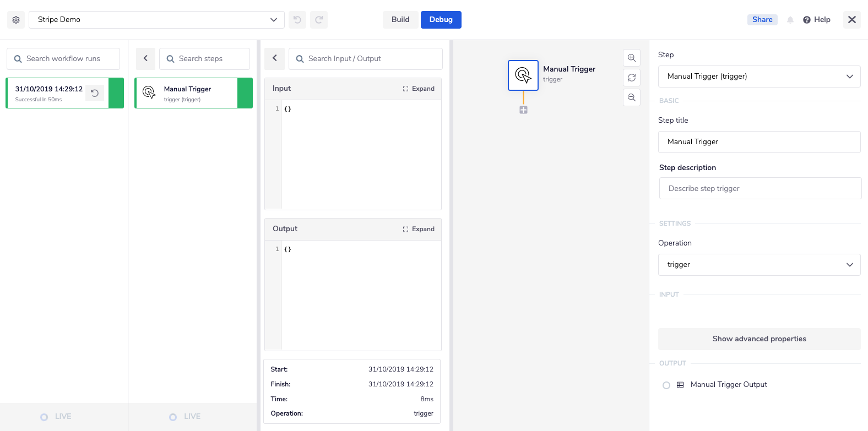Open the Step selector dropdown
868x431 pixels.
tap(759, 77)
